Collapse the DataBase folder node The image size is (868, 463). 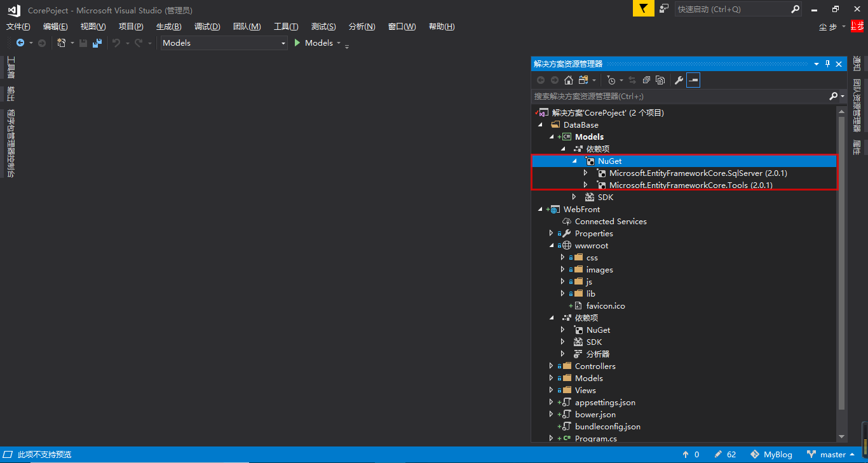coord(540,125)
